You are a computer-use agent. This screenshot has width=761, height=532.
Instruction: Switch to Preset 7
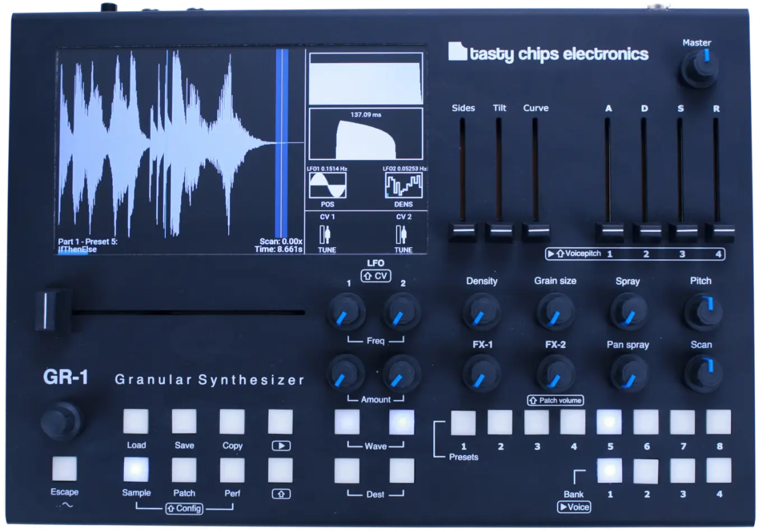point(682,422)
